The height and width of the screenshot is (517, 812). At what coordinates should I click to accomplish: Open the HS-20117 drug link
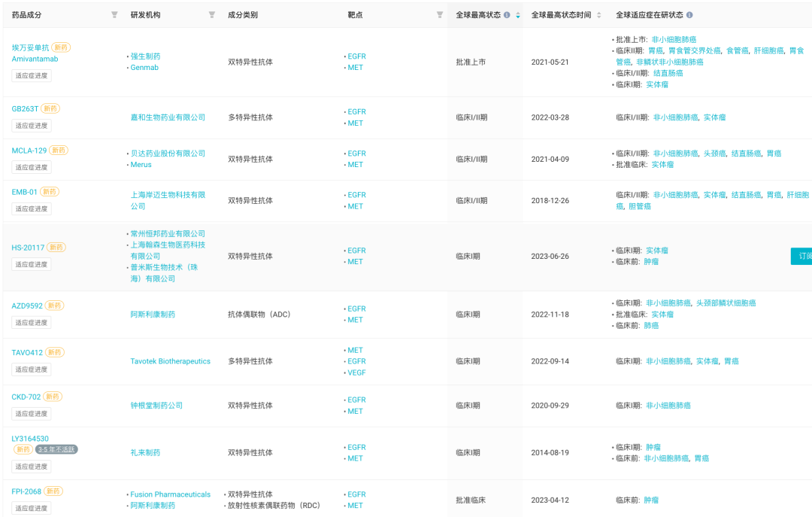click(x=28, y=248)
